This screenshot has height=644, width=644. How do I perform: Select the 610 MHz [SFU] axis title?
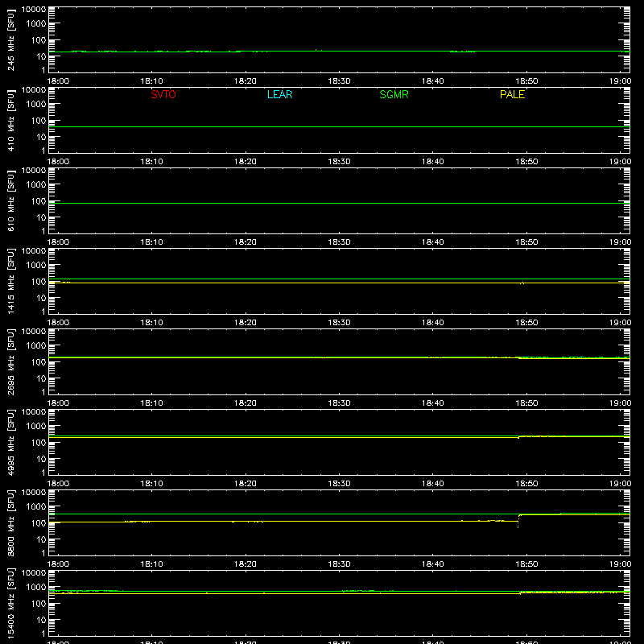[10, 200]
